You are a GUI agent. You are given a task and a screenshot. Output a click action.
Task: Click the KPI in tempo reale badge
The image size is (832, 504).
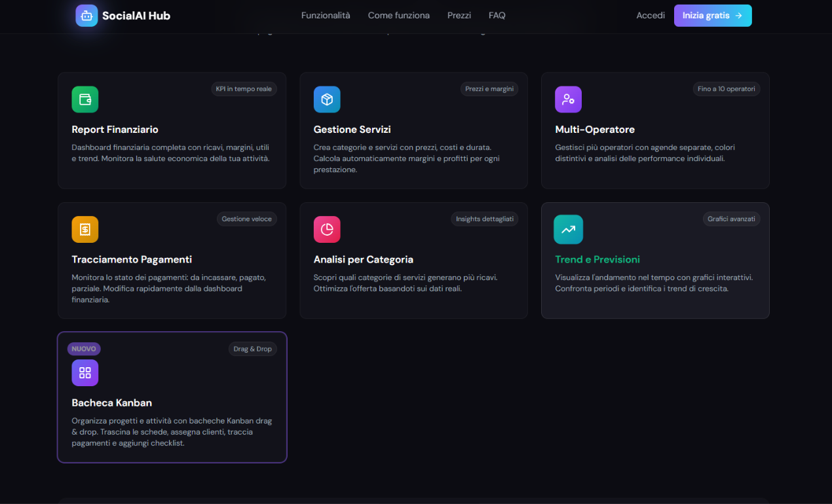(244, 88)
